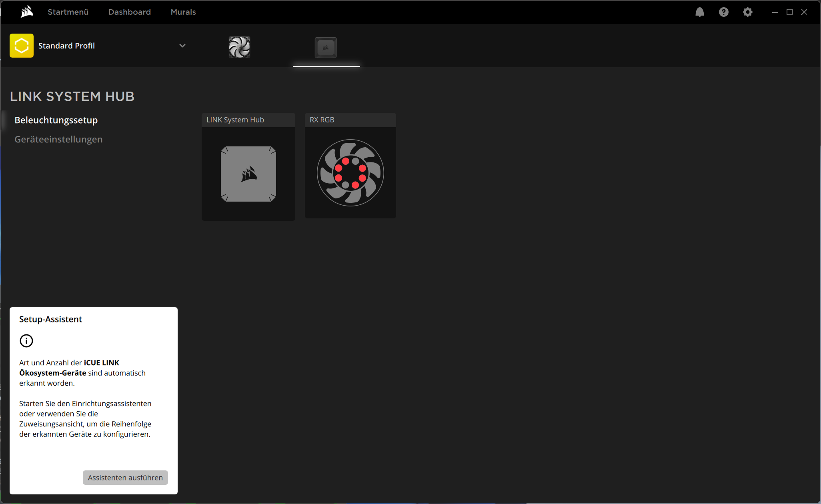Open the settings gear icon
The height and width of the screenshot is (504, 821).
(x=748, y=12)
